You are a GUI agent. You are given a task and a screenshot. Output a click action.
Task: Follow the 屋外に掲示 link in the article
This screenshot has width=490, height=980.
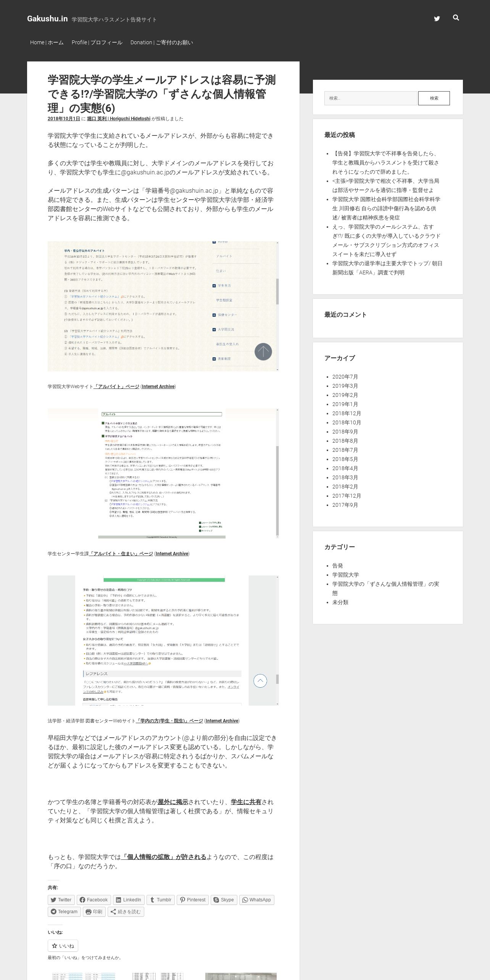173,802
